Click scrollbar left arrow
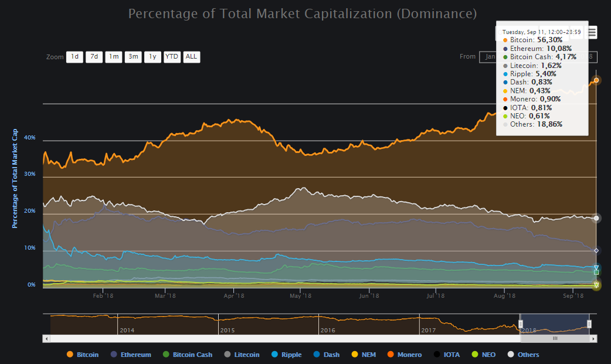 click(46, 339)
